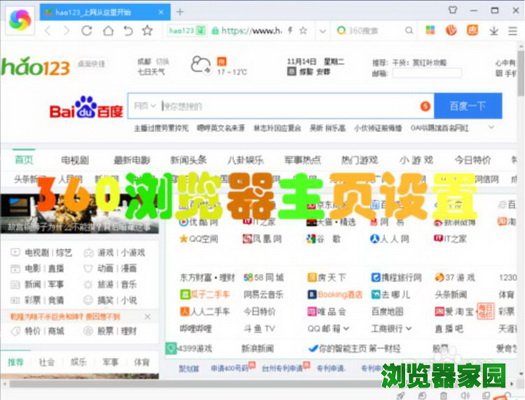Open the 58同城 link
Viewport: 525px width, 400px height.
coord(264,277)
